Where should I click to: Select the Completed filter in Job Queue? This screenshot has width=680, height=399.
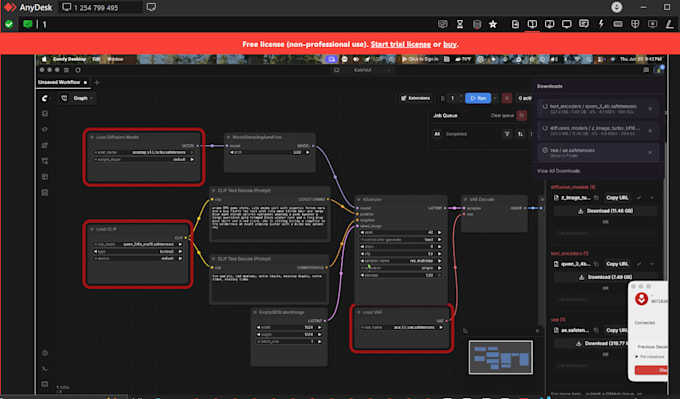(x=456, y=134)
